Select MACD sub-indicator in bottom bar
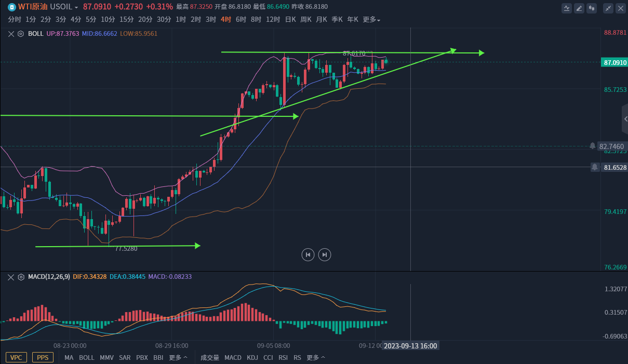The image size is (628, 364). (233, 358)
